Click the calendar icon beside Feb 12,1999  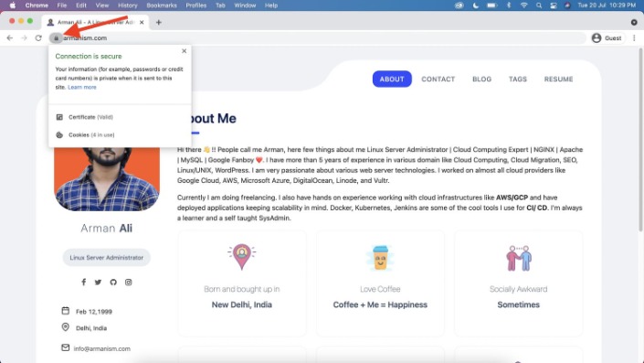pos(65,310)
